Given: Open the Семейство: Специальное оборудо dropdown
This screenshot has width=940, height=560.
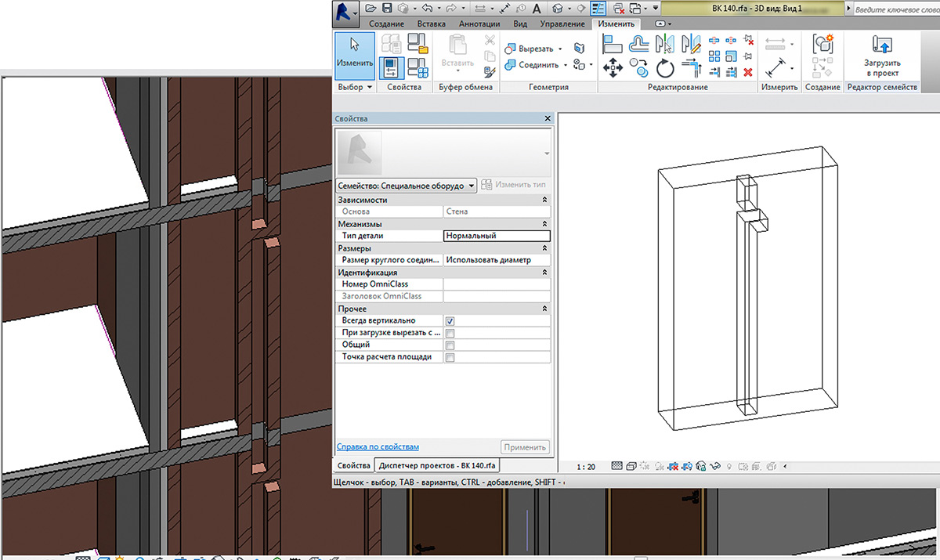Looking at the screenshot, I should pos(406,186).
